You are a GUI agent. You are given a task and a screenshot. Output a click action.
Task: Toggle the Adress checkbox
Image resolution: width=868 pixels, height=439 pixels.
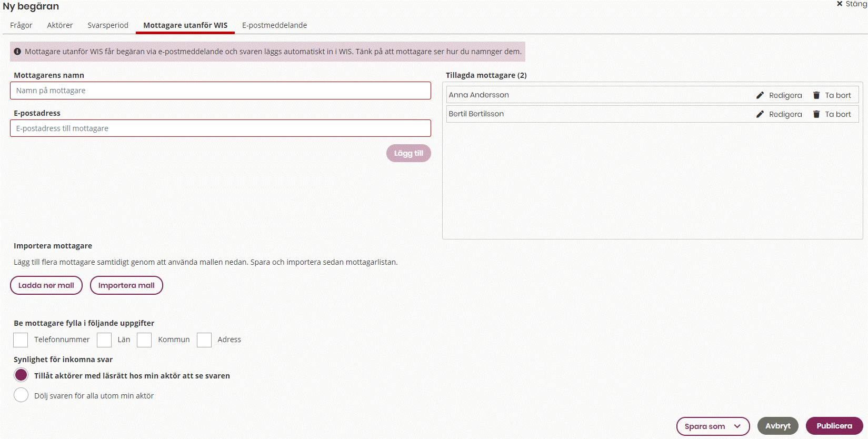[x=204, y=340]
